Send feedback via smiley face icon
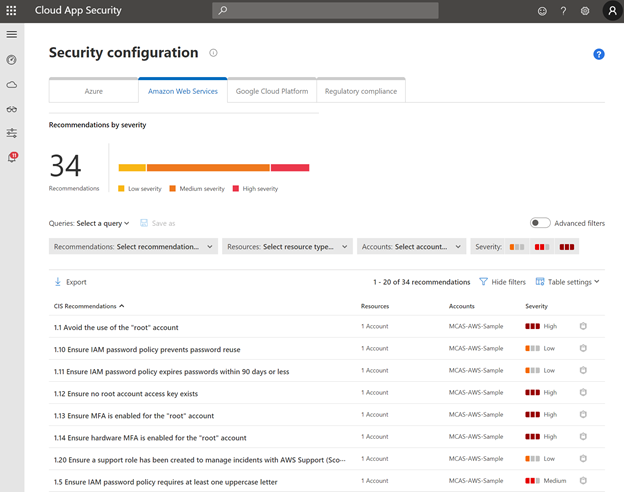The height and width of the screenshot is (492, 624). click(x=542, y=11)
